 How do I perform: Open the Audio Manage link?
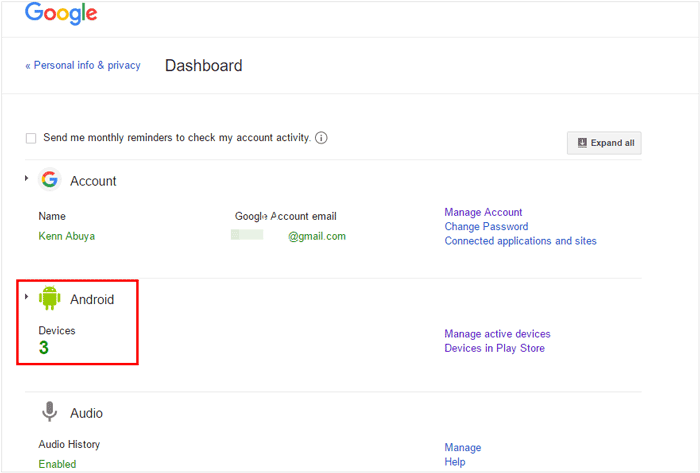tap(462, 448)
